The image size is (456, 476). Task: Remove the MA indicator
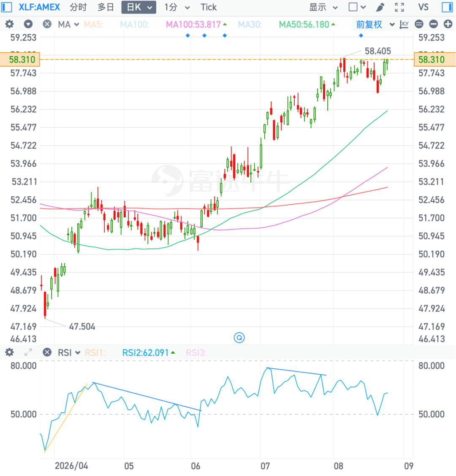pyautogui.click(x=47, y=24)
